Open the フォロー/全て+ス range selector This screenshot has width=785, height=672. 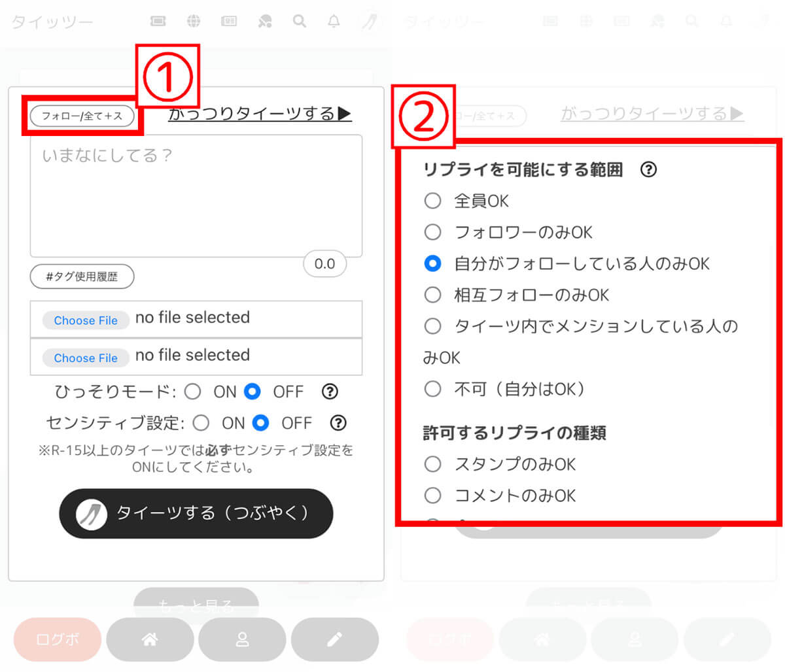[82, 116]
